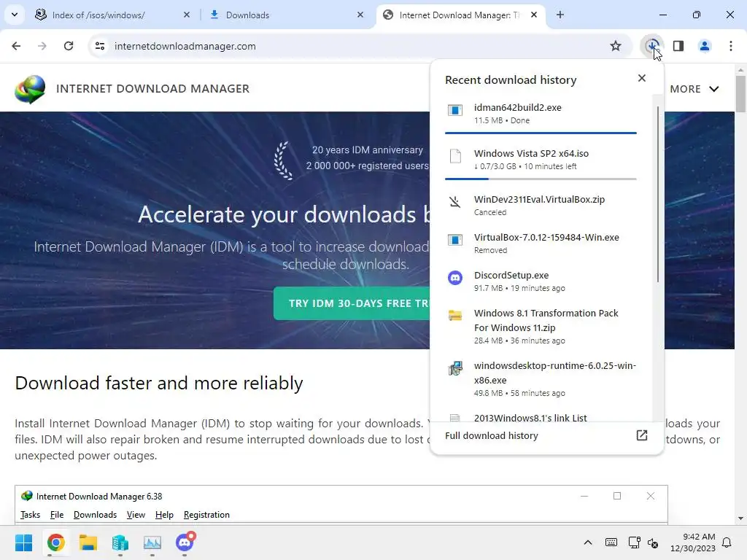747x560 pixels.
Task: Open the notification bell in system tray
Action: [727, 542]
